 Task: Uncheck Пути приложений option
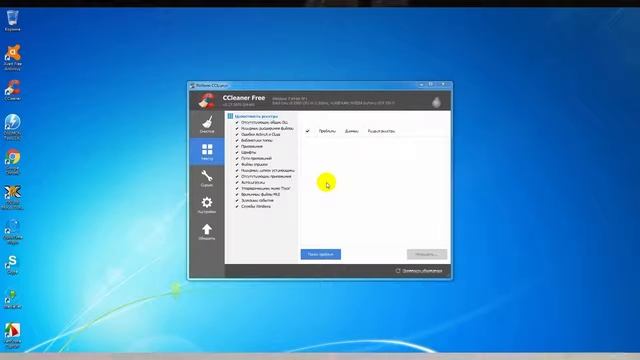point(237,158)
